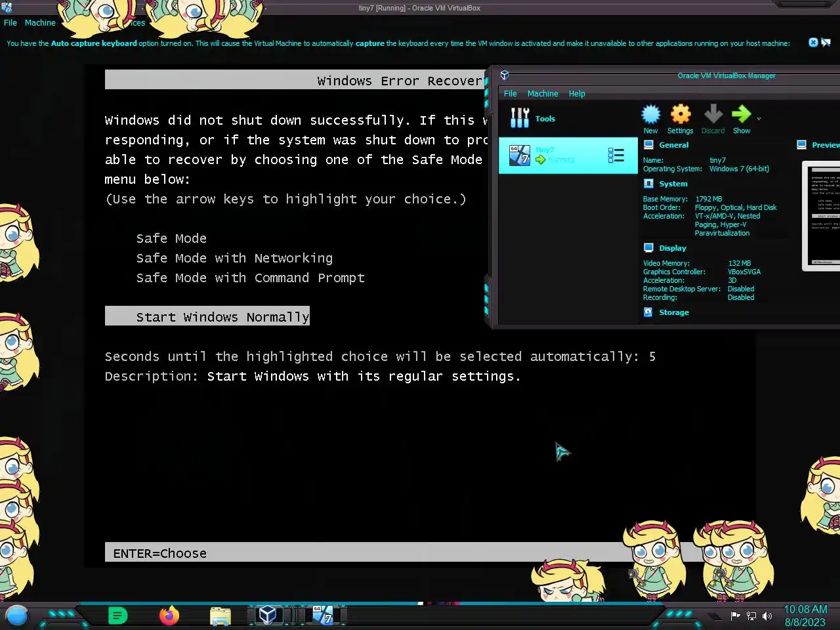Image resolution: width=840 pixels, height=630 pixels.
Task: Open File Explorer from the taskbar
Action: click(x=220, y=616)
